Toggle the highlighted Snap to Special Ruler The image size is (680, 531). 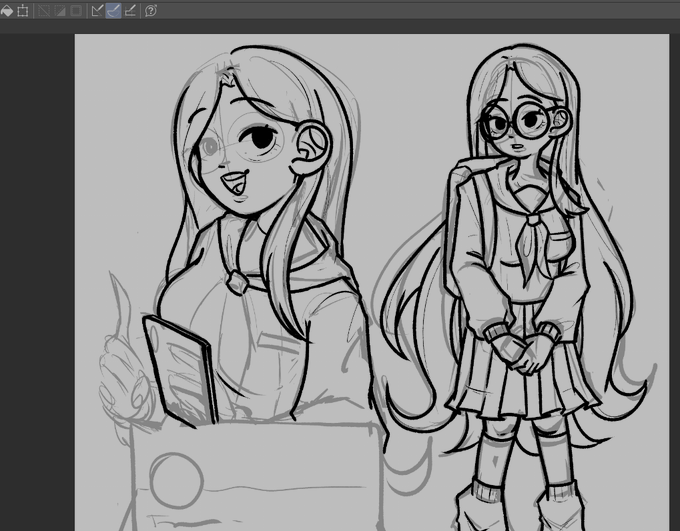click(113, 11)
